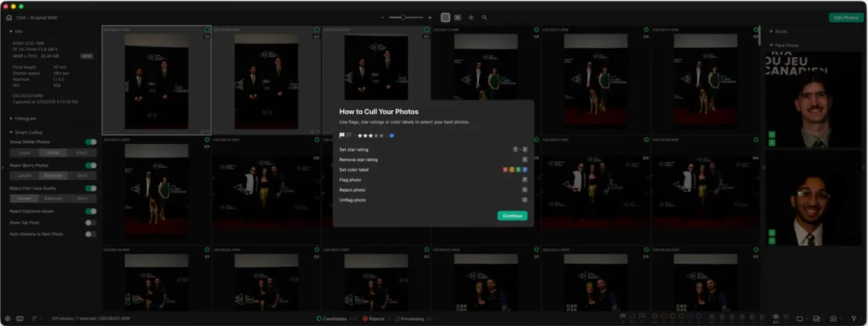Viewport: 868px width, 326px height.
Task: Click the camera icon in bottom bar
Action: pyautogui.click(x=833, y=319)
